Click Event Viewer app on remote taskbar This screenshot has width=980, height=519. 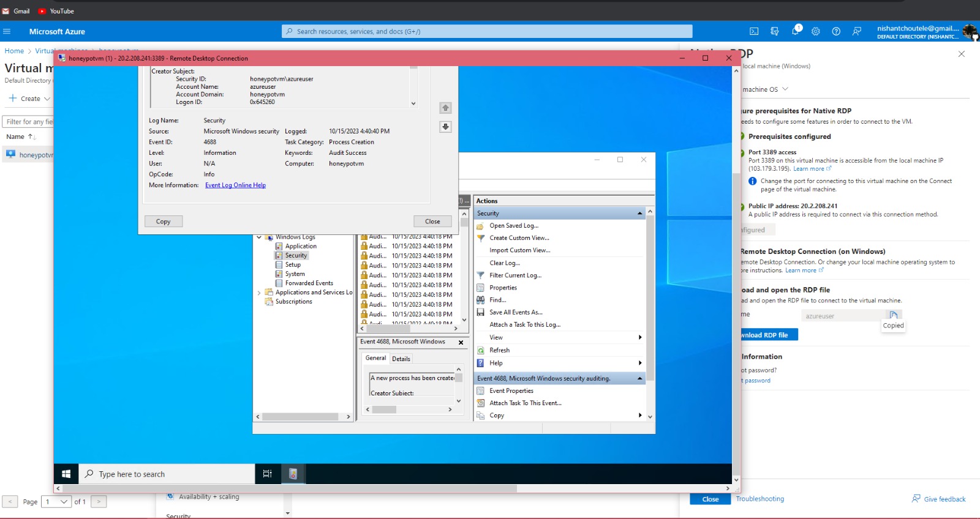[x=293, y=474]
